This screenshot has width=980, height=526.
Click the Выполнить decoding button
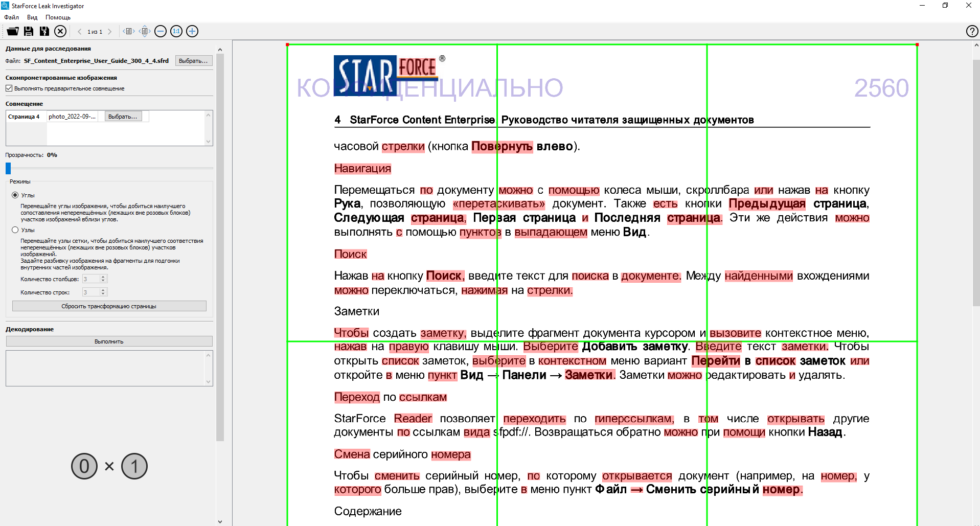[x=109, y=341]
